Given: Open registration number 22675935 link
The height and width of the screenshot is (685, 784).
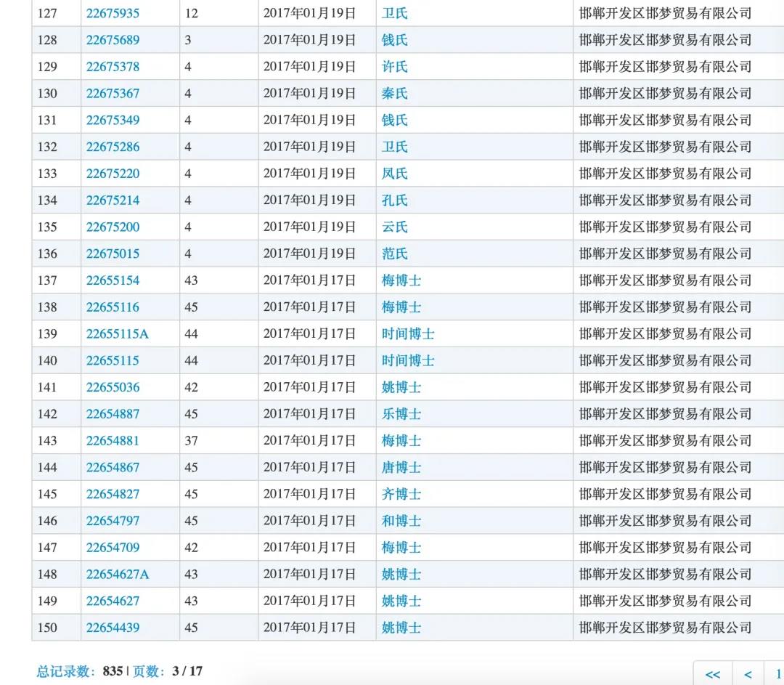Looking at the screenshot, I should (x=113, y=13).
